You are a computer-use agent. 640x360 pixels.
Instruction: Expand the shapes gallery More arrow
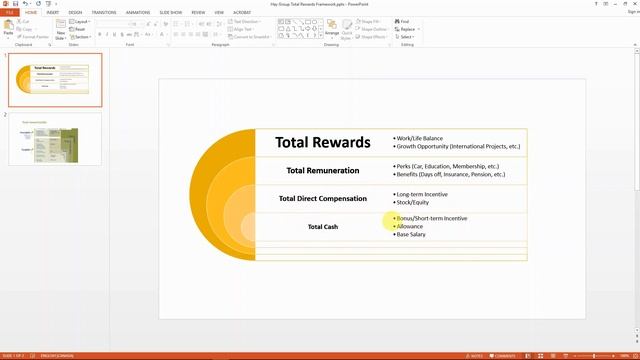click(321, 36)
